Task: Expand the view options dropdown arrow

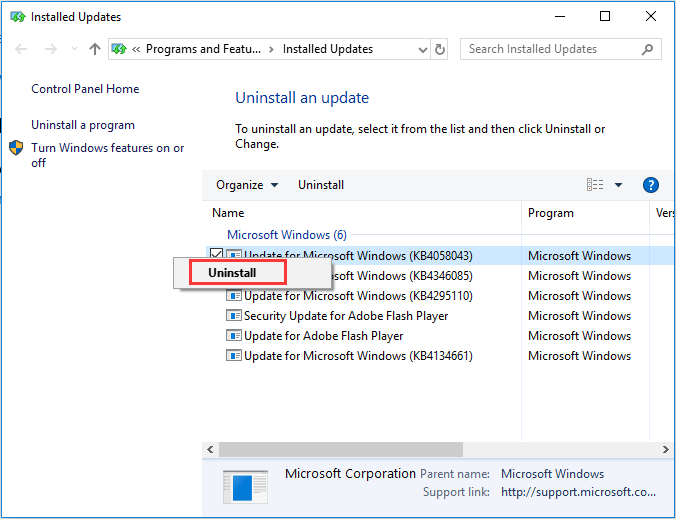Action: (618, 185)
